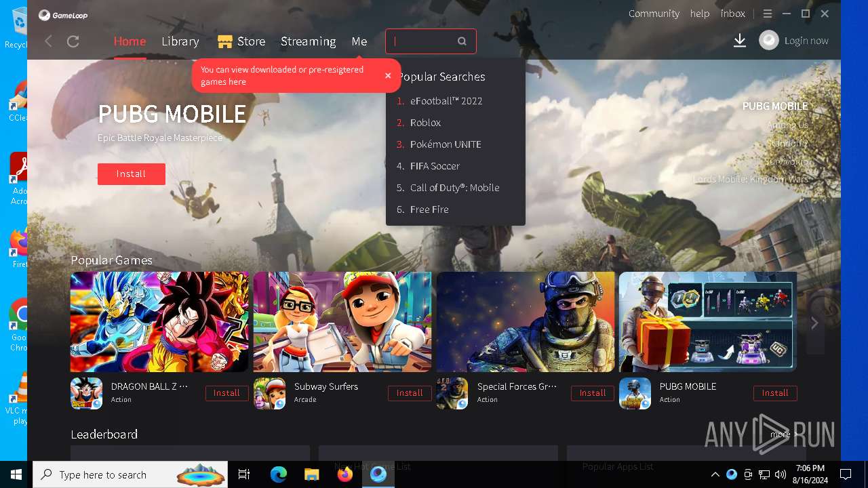The image size is (868, 488).
Task: Click the network tray icon
Action: pyautogui.click(x=764, y=474)
